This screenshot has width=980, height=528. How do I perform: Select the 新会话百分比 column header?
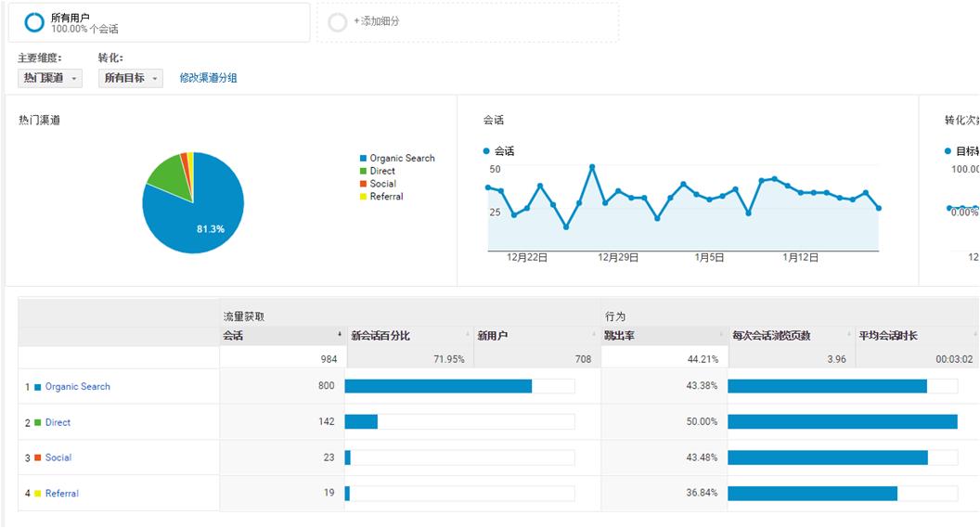click(x=380, y=336)
